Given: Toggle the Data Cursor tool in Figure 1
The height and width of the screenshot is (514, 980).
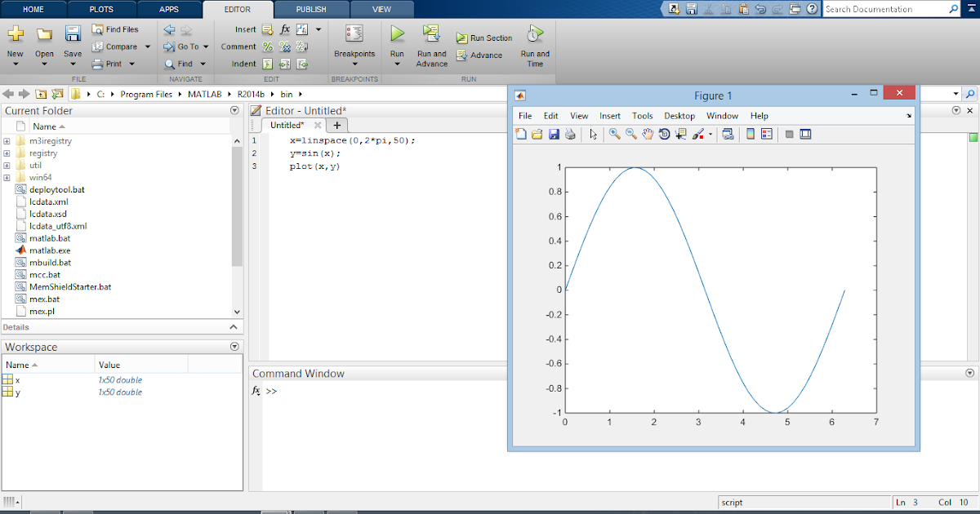Looking at the screenshot, I should click(680, 134).
